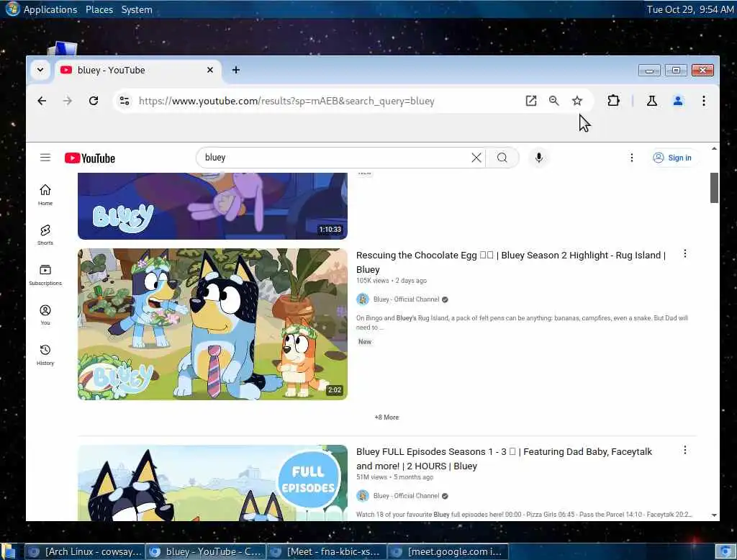This screenshot has height=560, width=737.
Task: Play the 1:10:33 video thumbnail
Action: [212, 206]
